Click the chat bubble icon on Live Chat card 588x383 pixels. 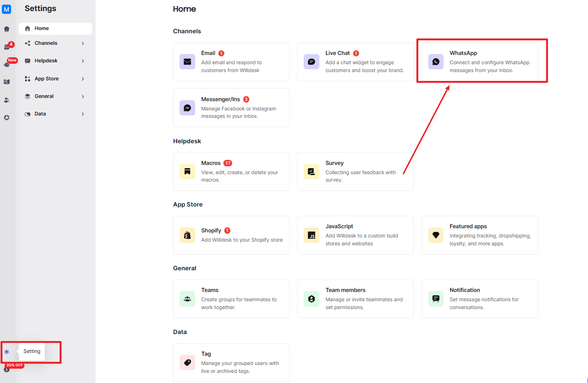point(312,61)
